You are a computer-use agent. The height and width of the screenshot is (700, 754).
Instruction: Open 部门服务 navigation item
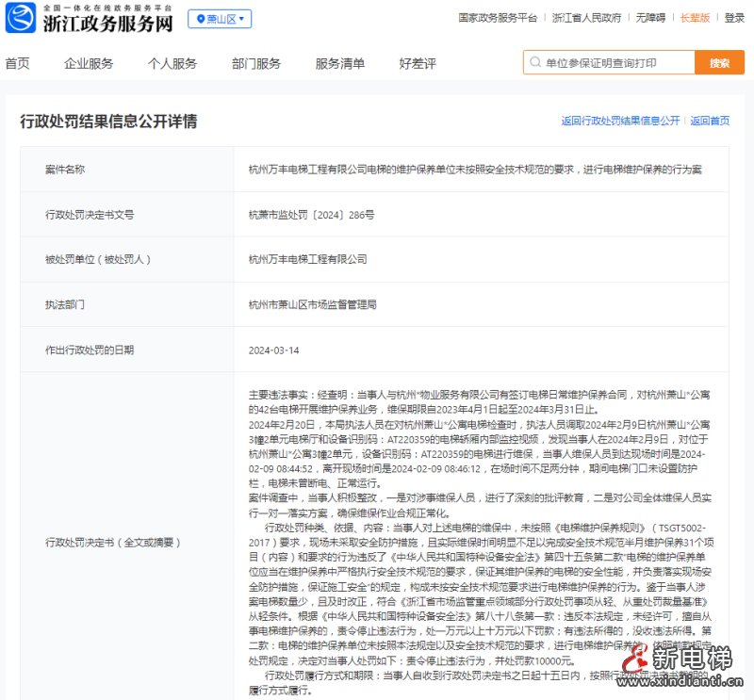pyautogui.click(x=256, y=63)
